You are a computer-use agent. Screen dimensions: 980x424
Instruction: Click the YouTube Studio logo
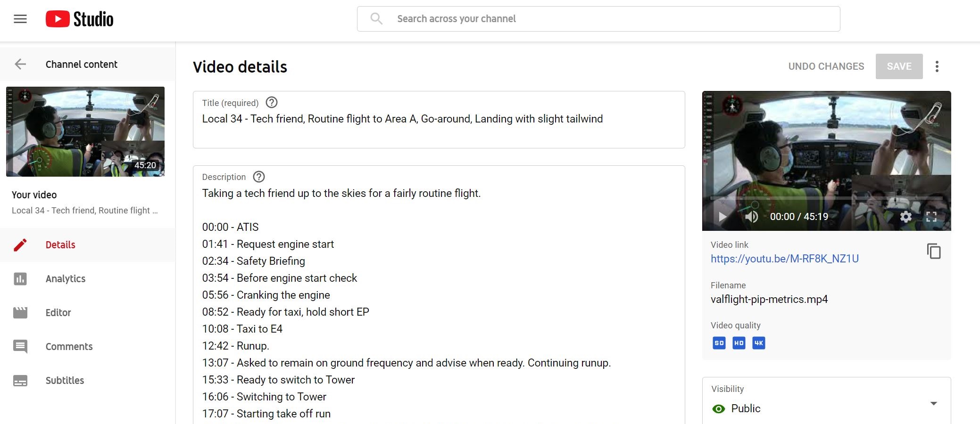[x=80, y=19]
